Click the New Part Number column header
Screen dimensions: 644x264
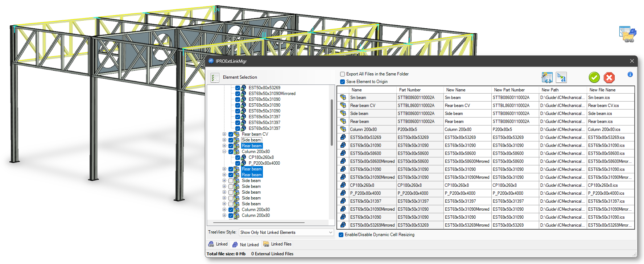[x=515, y=90]
